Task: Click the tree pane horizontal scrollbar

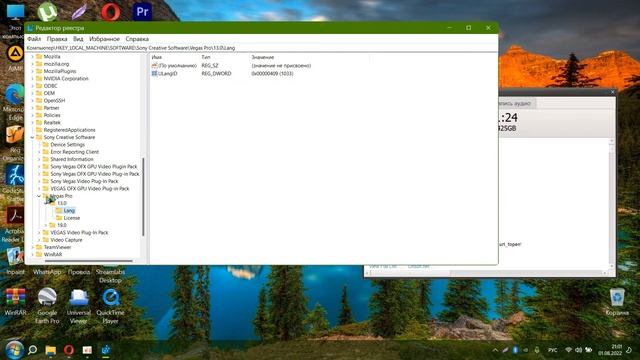Action: 89,261
